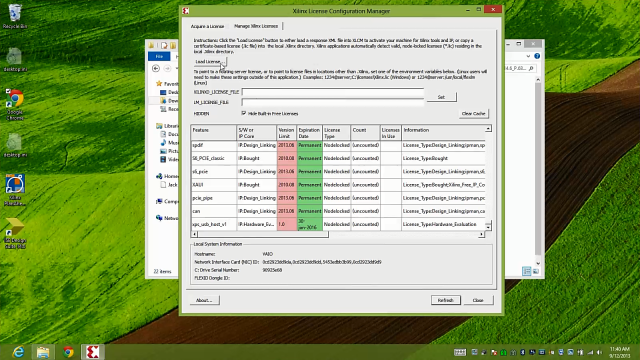Open Explorer Help question mark icon
Viewport: 640px width, 360px height.
(537, 56)
